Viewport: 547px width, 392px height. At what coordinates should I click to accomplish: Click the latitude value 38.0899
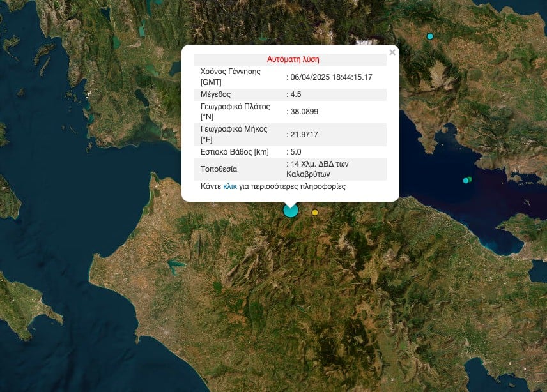click(x=304, y=112)
